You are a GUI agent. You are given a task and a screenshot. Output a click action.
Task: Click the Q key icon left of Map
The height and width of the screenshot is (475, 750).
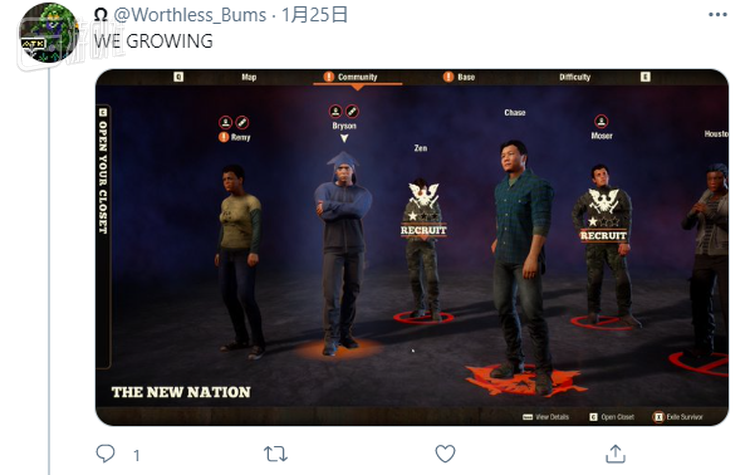point(178,77)
